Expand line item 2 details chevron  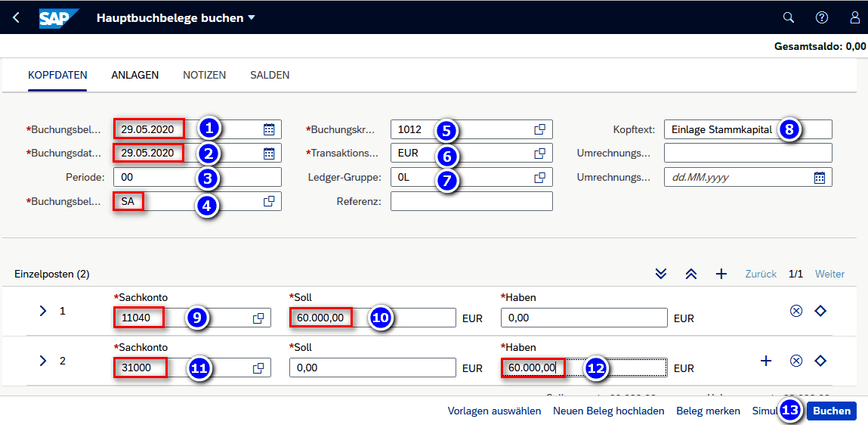[x=42, y=361]
